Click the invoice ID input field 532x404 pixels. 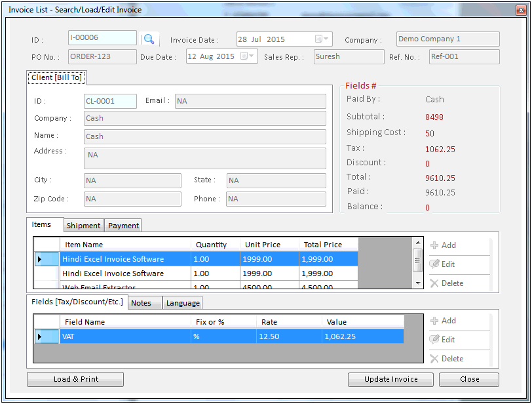(x=102, y=37)
